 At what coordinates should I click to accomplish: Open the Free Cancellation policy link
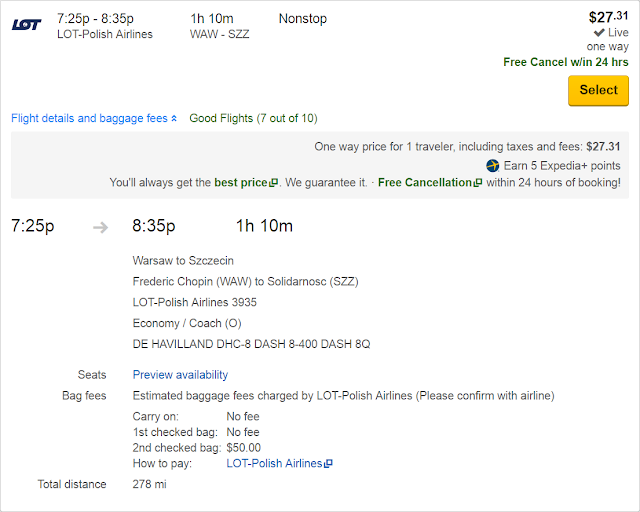click(x=424, y=183)
